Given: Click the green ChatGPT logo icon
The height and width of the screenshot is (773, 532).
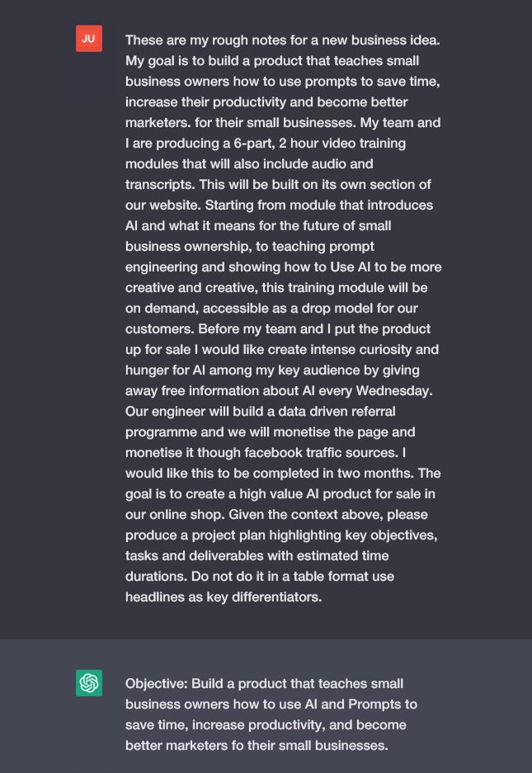Looking at the screenshot, I should click(x=89, y=683).
